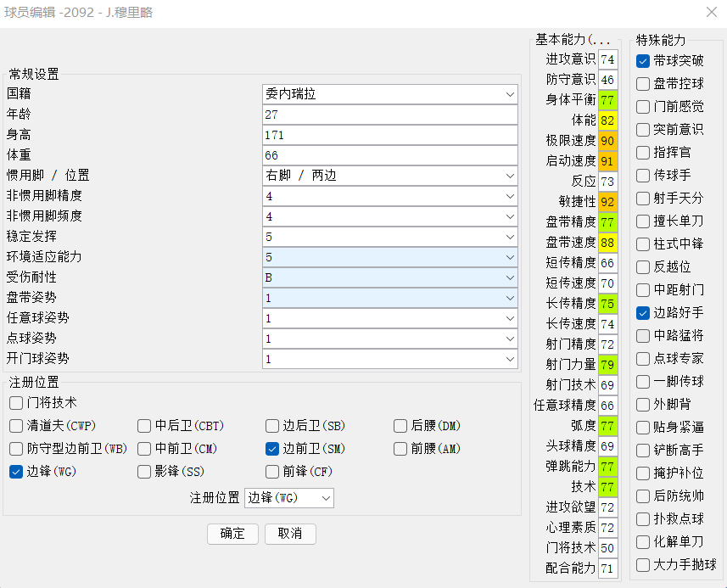Viewport: 727px width, 588px height.
Task: Confirm changes with the 确定 button
Action: 232,534
